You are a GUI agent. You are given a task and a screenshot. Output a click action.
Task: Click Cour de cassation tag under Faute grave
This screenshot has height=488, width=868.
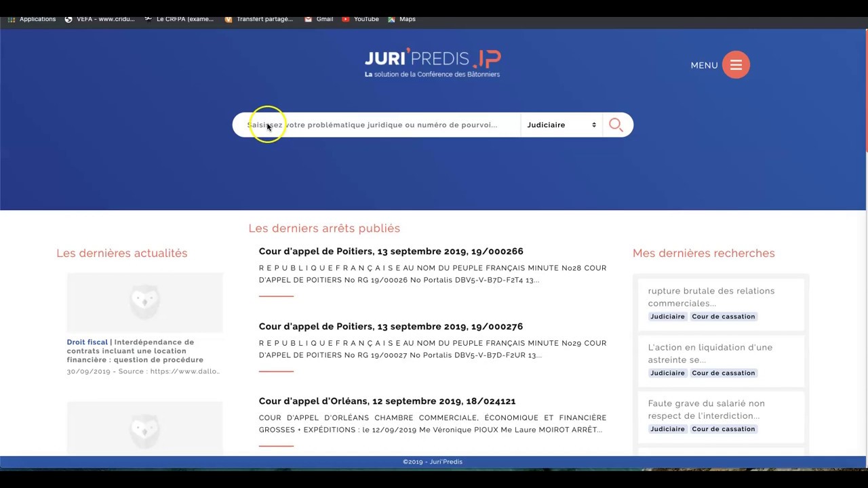(x=724, y=429)
